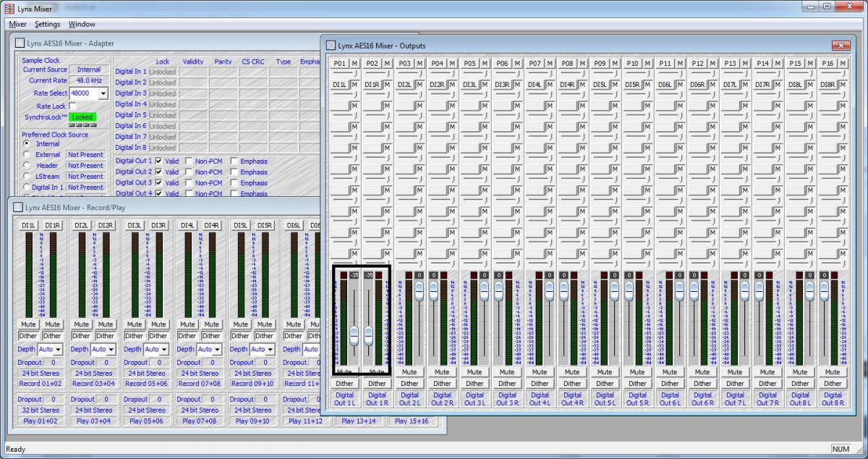Uncheck Valid for Digital Out 1
The image size is (868, 459).
158,161
